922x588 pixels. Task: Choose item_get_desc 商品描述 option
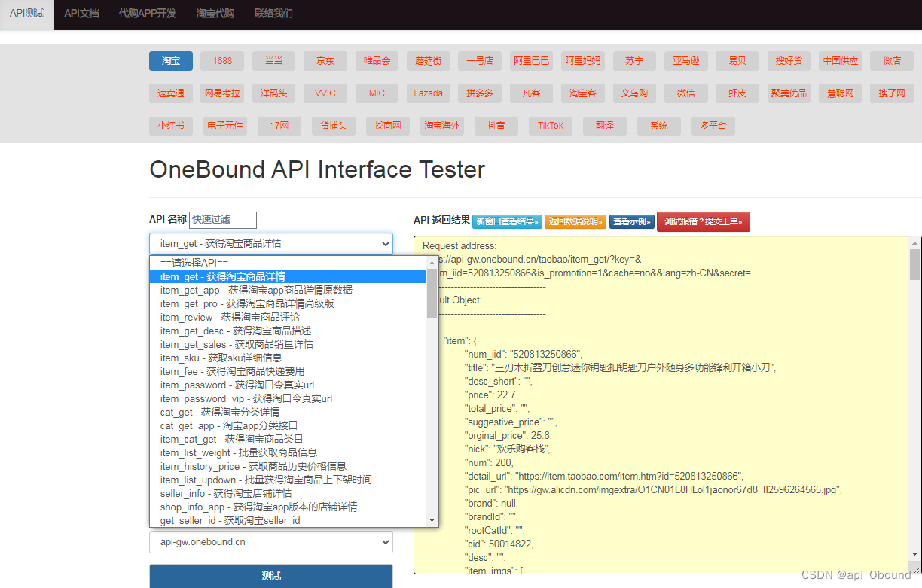point(289,331)
